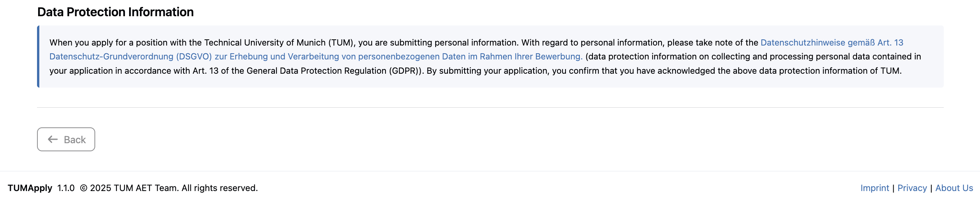The image size is (980, 203).
Task: Click the 1.1.0 version number
Action: [66, 188]
